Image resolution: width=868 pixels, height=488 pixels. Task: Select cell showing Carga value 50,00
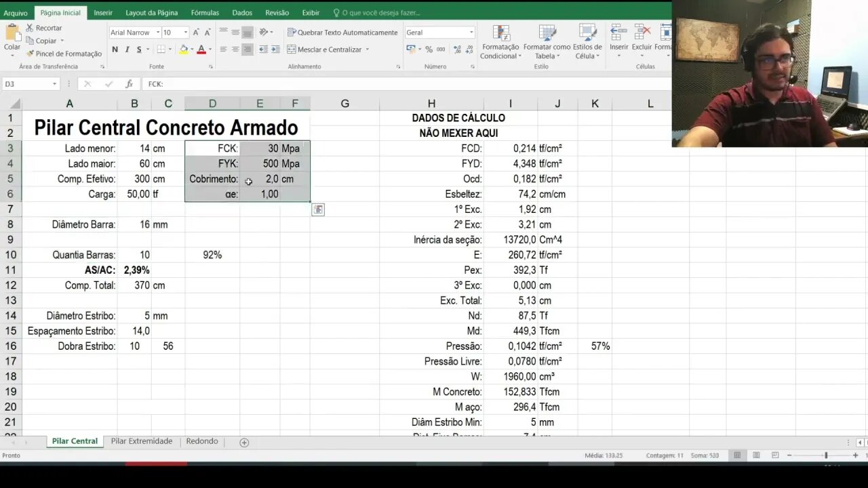[x=134, y=194]
